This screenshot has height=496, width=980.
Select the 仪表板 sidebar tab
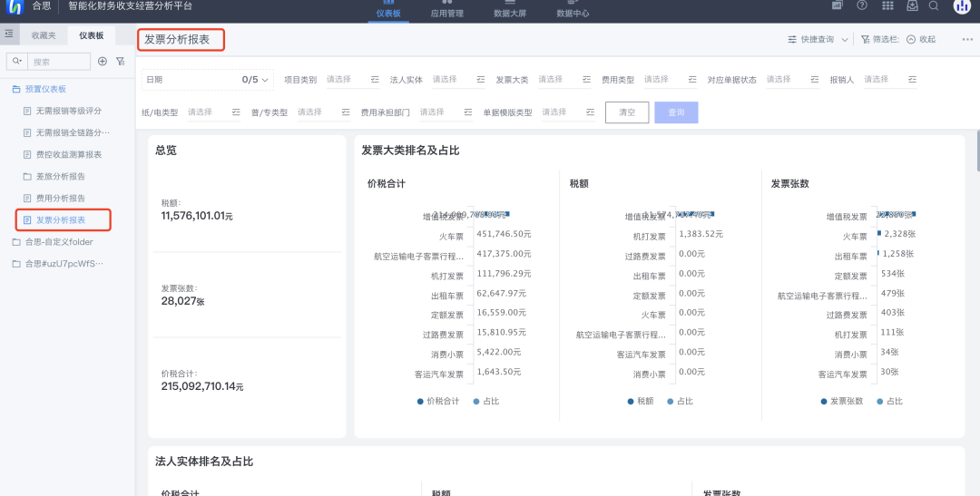[x=92, y=35]
